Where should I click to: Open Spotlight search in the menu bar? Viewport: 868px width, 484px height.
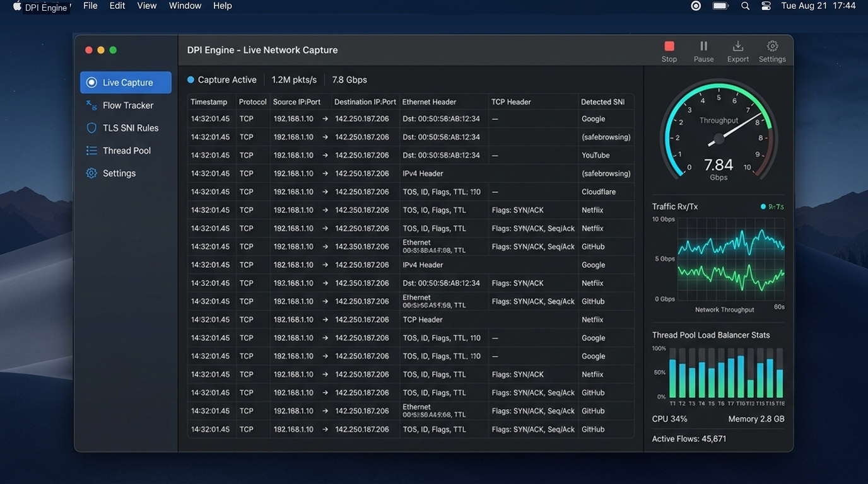click(x=745, y=6)
